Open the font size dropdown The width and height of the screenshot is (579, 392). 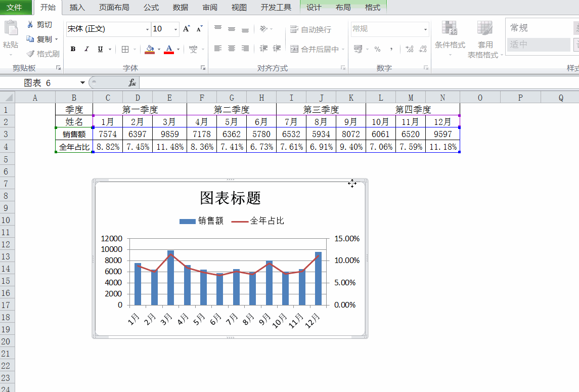175,29
